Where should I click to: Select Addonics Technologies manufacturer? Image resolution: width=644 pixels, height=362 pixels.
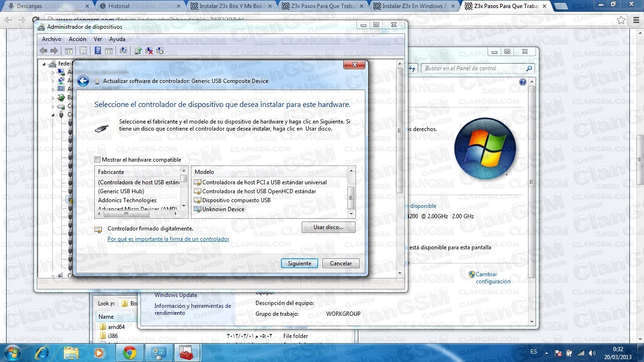pos(127,200)
